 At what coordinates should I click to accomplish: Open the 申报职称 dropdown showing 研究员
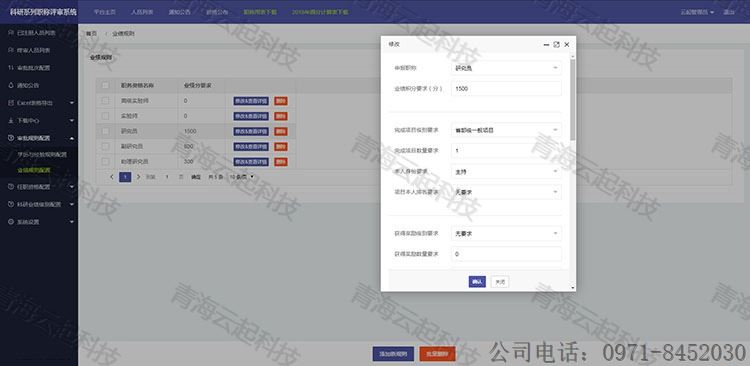(506, 68)
